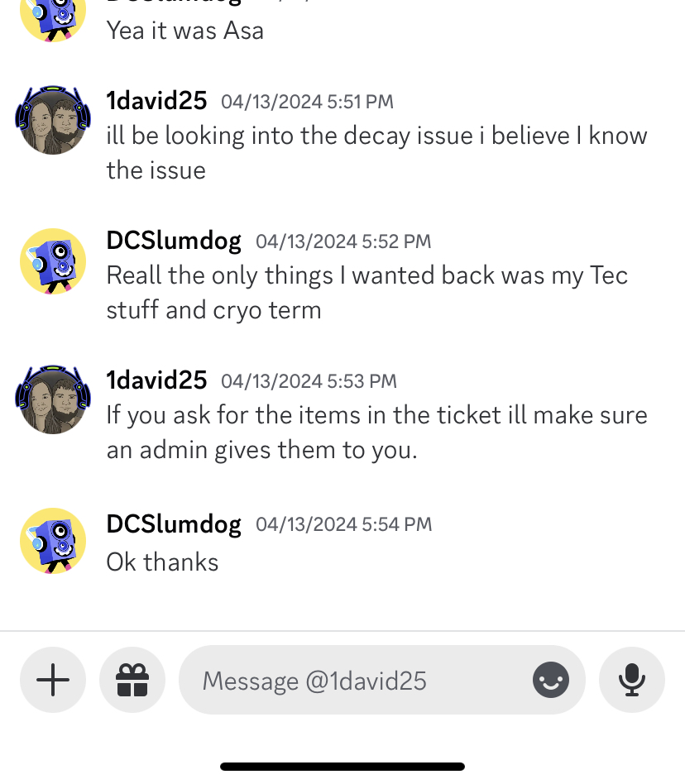
Task: Tap the partially visible avatar at the top
Action: [53, 20]
